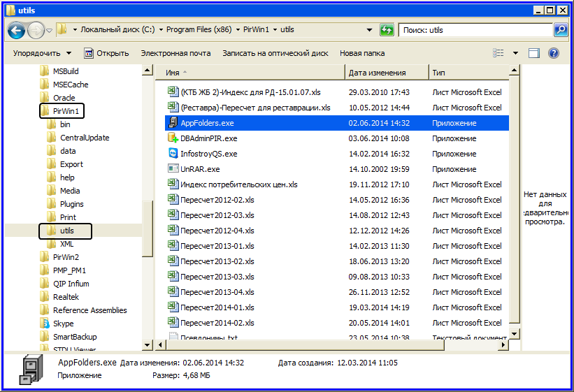
Task: Toggle the preview pane button
Action: (534, 53)
